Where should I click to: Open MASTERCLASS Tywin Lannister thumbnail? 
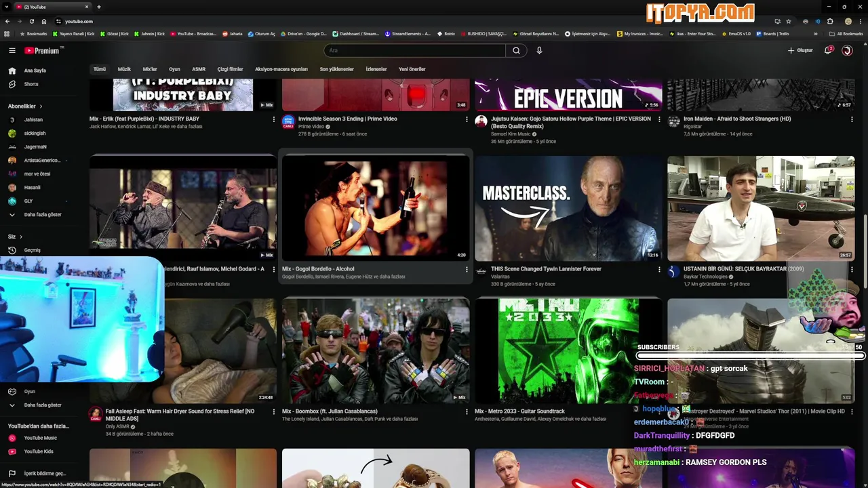[x=568, y=208]
